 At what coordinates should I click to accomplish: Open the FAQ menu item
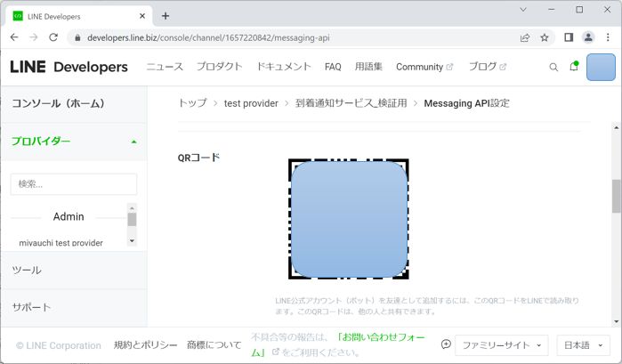click(333, 67)
